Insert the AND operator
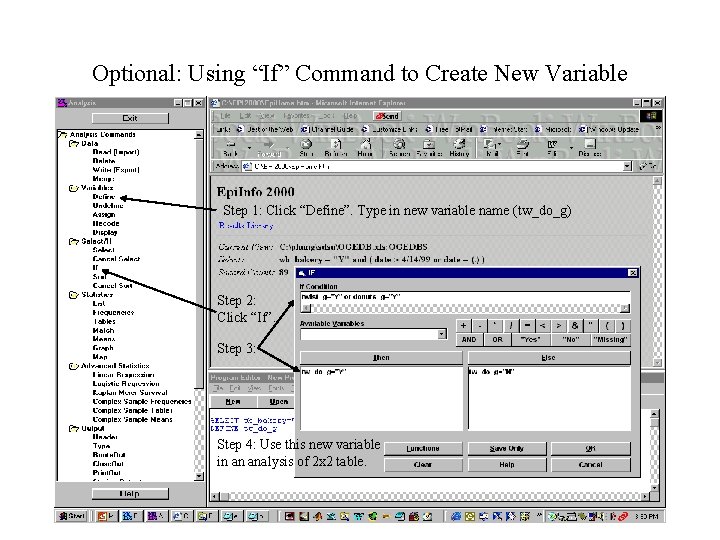 click(x=469, y=340)
